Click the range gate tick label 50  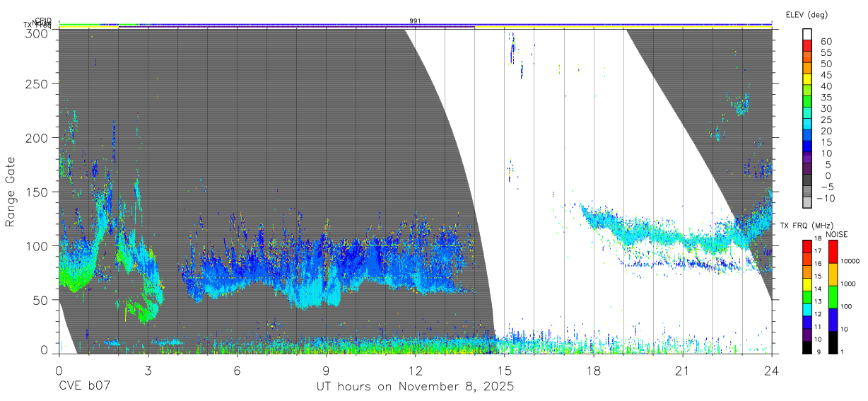point(41,300)
